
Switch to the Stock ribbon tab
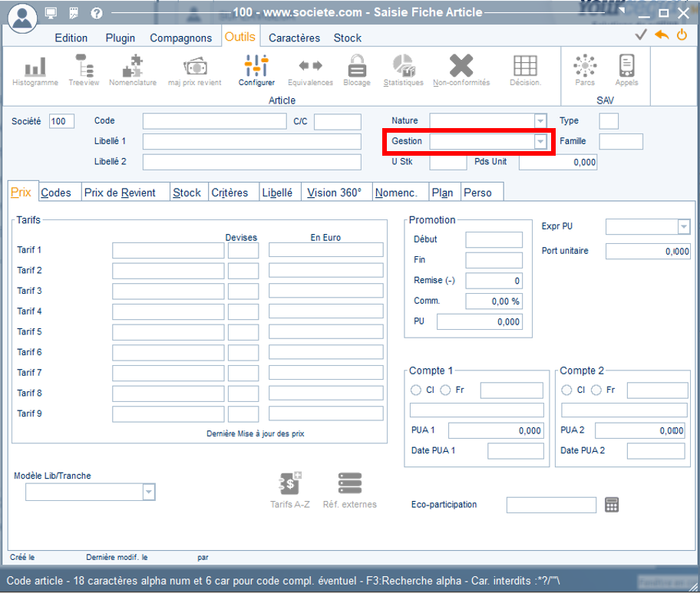[348, 38]
